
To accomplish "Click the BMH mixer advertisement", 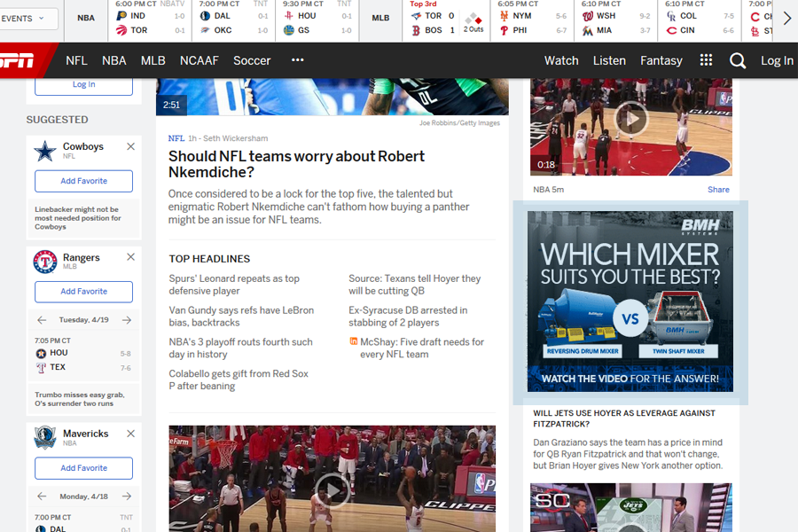I will click(x=630, y=301).
